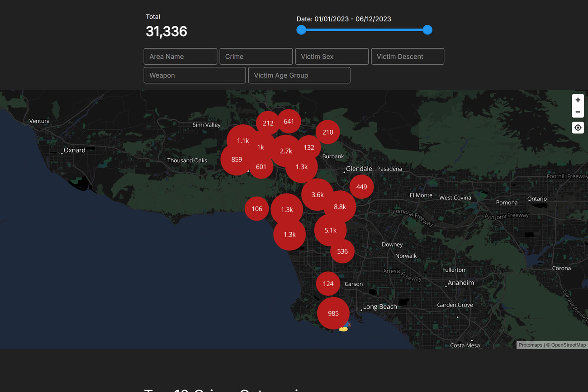Open the Victim Descent filter dropdown
Screen dimensions: 588x392
pos(408,57)
